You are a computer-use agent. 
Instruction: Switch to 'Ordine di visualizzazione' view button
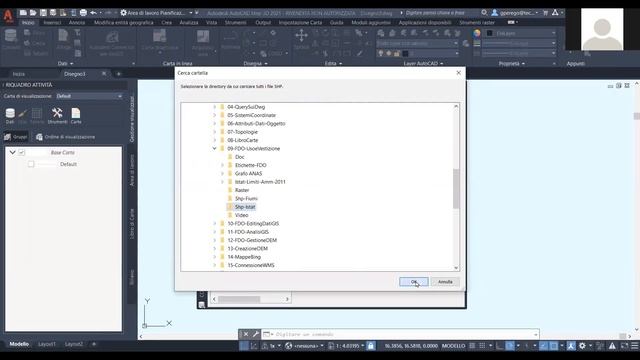(x=65, y=137)
